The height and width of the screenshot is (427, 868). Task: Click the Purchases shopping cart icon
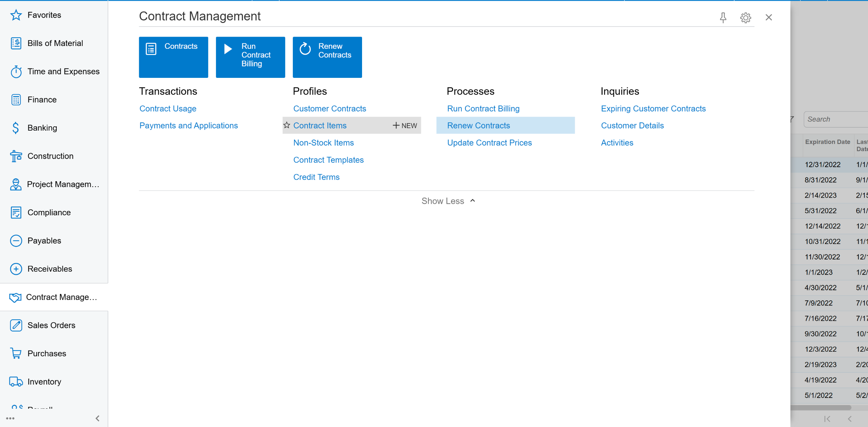click(16, 353)
